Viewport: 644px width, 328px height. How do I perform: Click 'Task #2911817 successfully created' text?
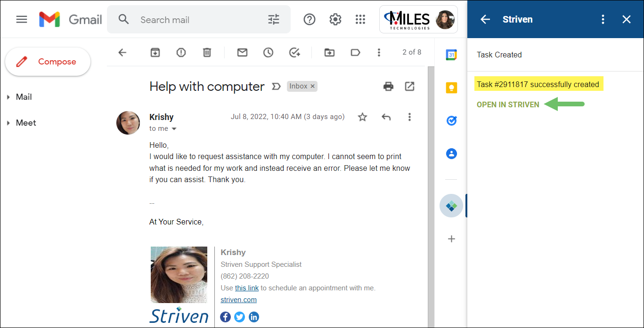click(x=538, y=85)
